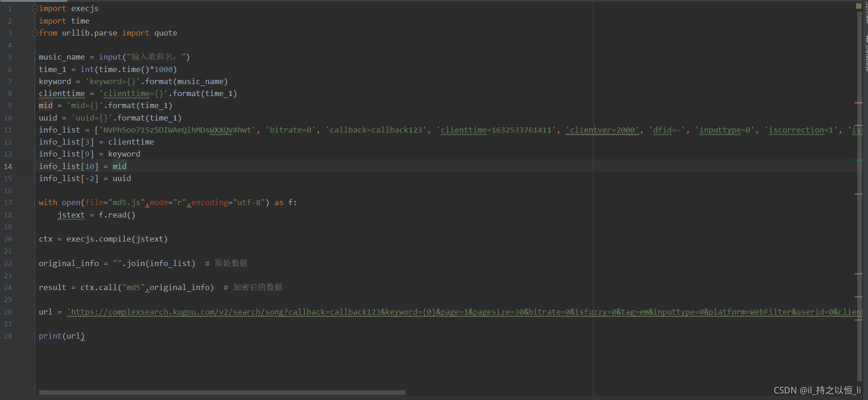Screen dimensions: 868x400
Task: Open the yellow inspection status indicator
Action: pos(859,6)
